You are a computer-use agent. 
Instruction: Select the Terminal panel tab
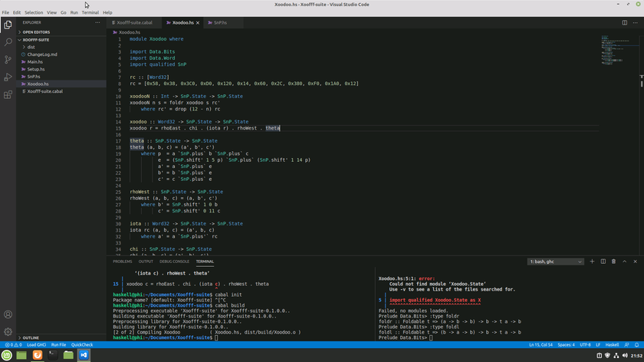coord(205,262)
